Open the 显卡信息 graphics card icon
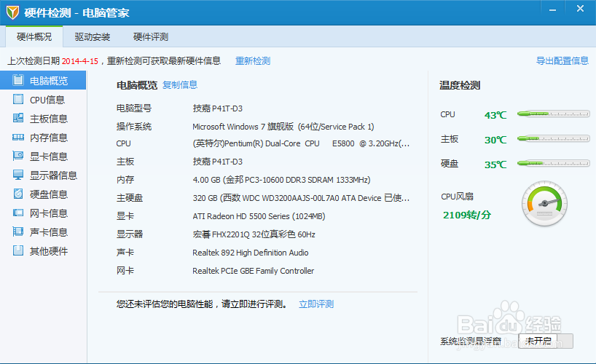The image size is (596, 364). (x=18, y=156)
